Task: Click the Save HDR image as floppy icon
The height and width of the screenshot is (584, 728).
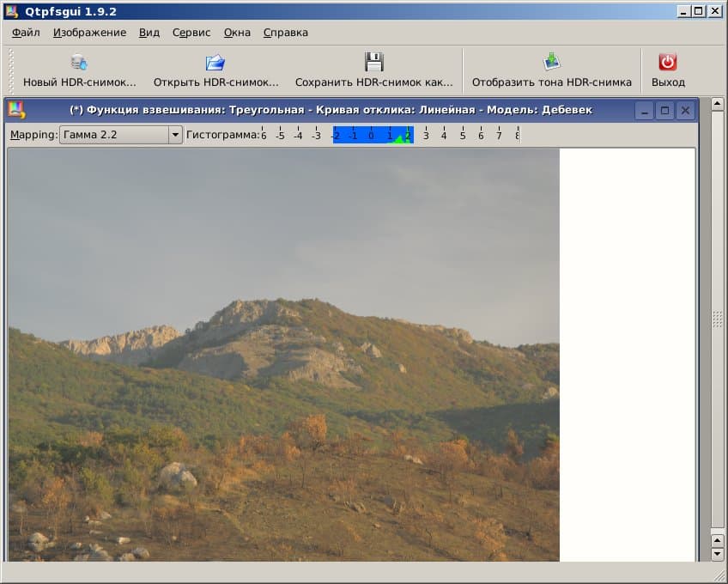Action: [x=373, y=62]
